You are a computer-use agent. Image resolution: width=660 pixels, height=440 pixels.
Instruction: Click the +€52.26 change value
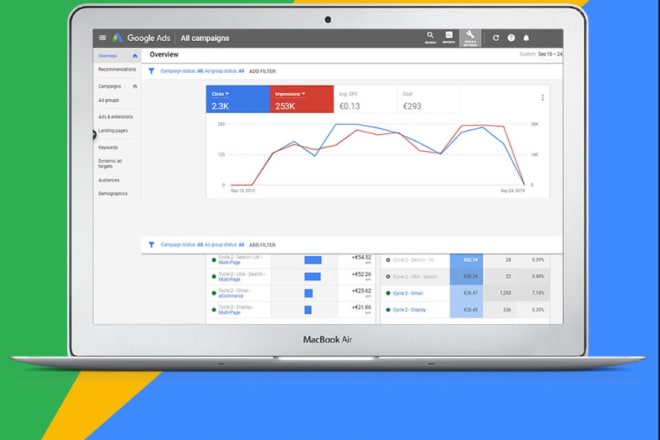pos(361,274)
